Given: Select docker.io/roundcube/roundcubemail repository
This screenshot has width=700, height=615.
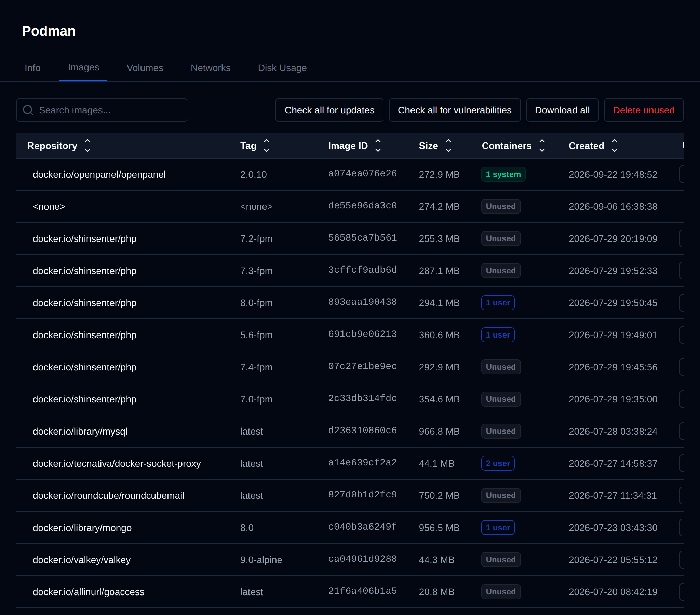Looking at the screenshot, I should [109, 495].
